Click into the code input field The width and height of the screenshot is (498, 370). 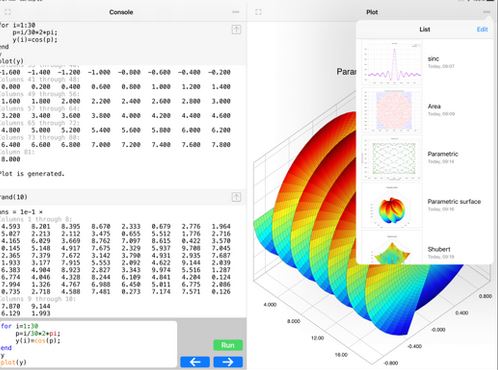tap(88, 344)
